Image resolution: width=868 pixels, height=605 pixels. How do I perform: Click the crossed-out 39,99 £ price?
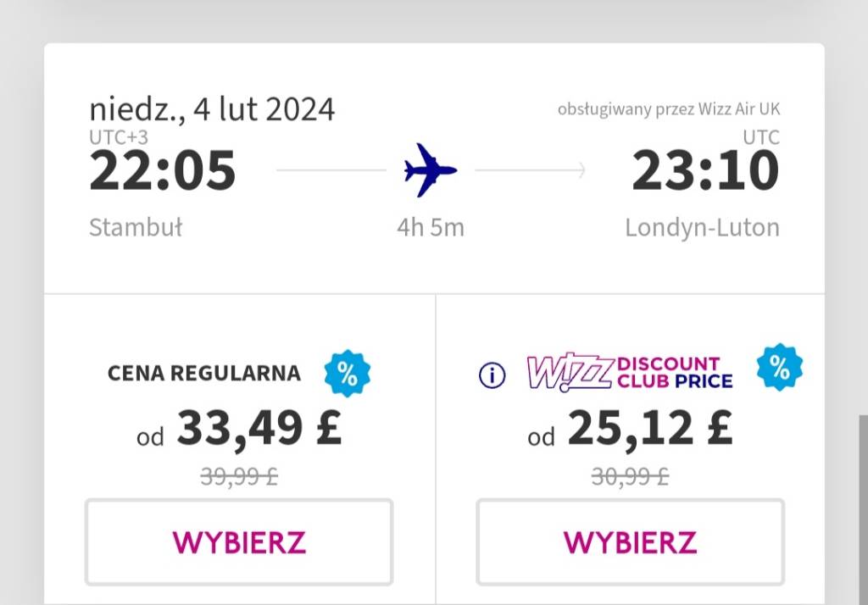click(239, 476)
